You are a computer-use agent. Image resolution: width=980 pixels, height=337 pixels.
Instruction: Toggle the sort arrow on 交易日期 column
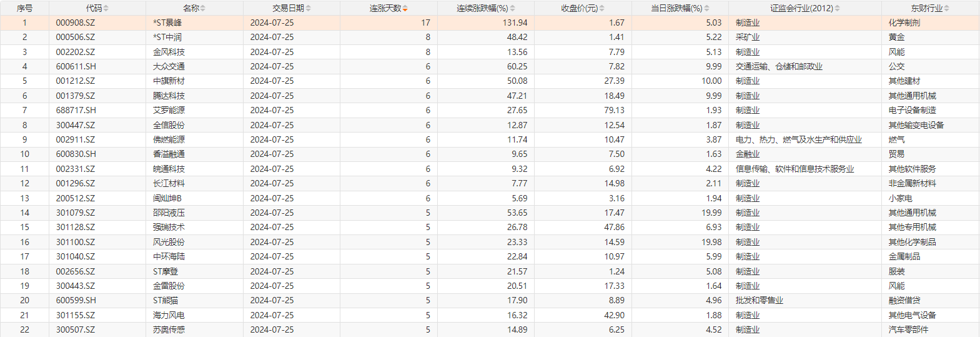point(309,9)
